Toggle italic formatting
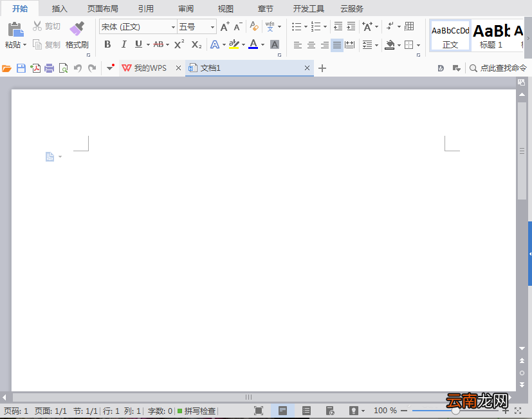The image size is (532, 419). (124, 44)
